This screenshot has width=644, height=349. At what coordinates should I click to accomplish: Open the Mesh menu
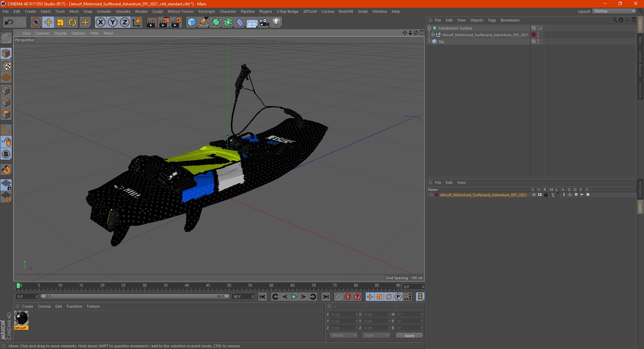pyautogui.click(x=74, y=11)
